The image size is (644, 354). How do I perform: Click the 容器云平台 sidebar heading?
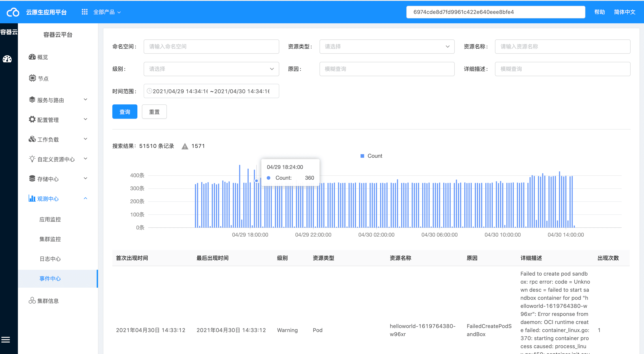pos(58,35)
